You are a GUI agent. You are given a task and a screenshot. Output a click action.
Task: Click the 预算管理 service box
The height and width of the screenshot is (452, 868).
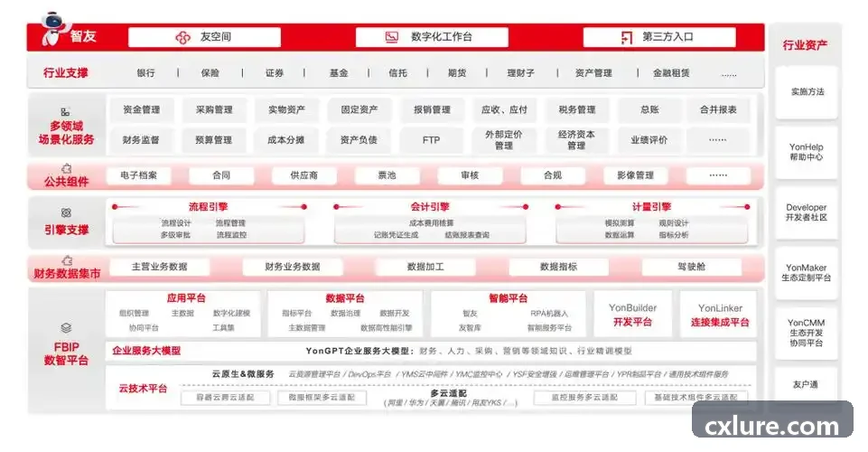pyautogui.click(x=214, y=140)
